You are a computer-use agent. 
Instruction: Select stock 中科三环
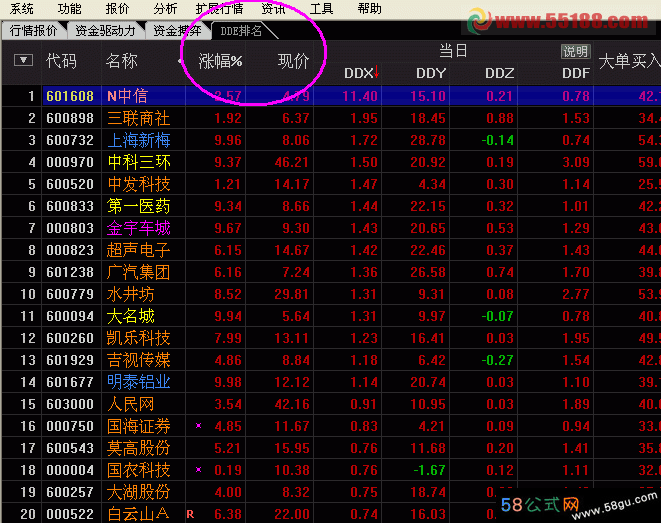[x=139, y=162]
